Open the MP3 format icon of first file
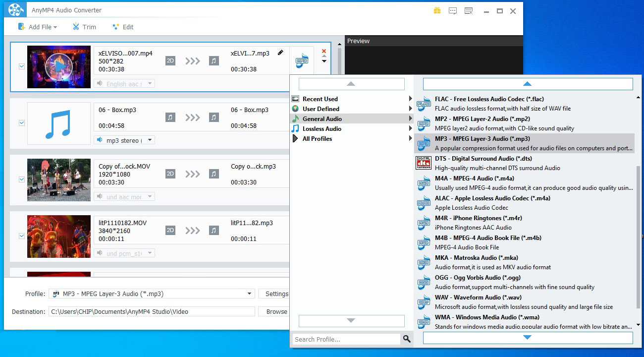Screen dimensions: 644x357 click(x=302, y=61)
